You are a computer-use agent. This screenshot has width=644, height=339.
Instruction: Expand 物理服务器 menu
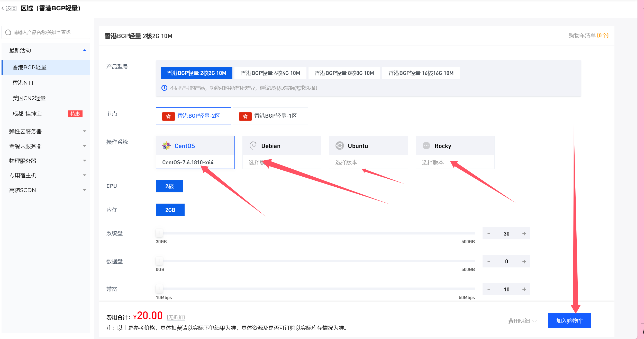[x=46, y=161]
